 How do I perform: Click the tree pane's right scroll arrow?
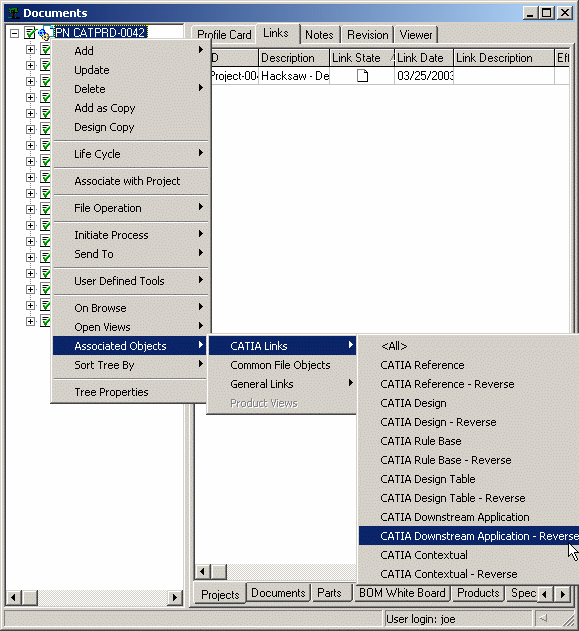(x=175, y=597)
